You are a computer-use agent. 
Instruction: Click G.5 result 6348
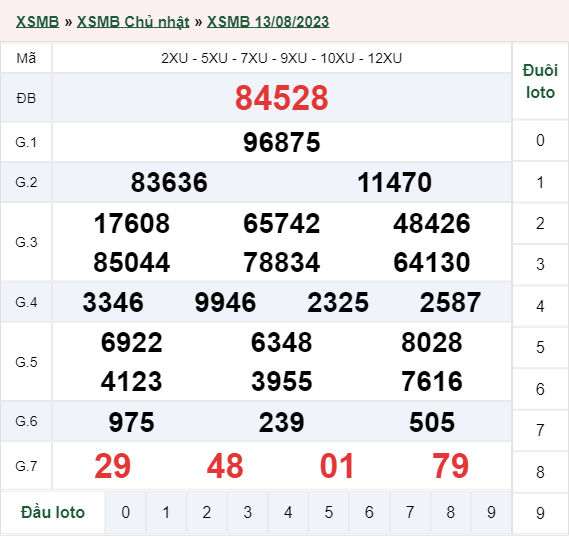(282, 342)
